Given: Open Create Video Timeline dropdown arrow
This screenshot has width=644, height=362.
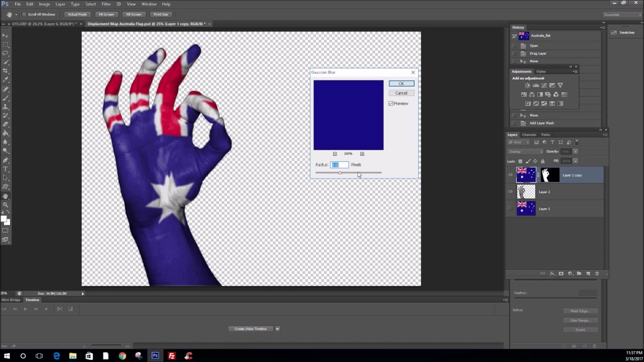Looking at the screenshot, I should pyautogui.click(x=277, y=329).
